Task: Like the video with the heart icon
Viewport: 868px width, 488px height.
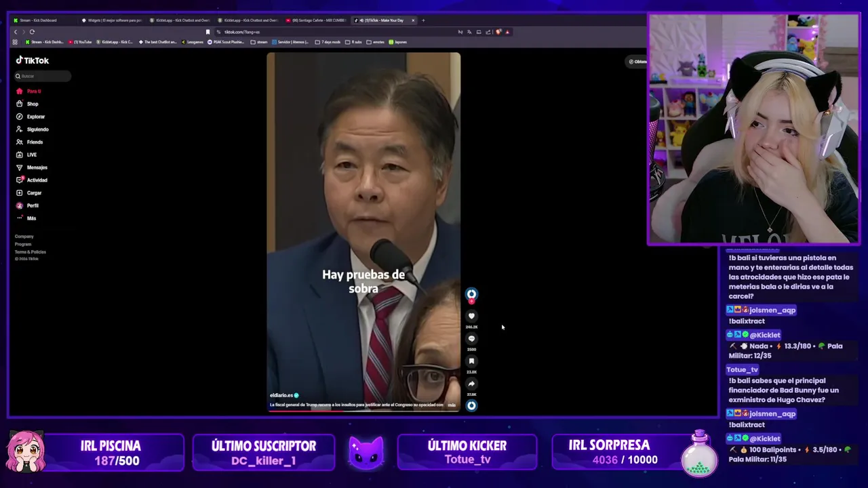Action: click(x=471, y=316)
